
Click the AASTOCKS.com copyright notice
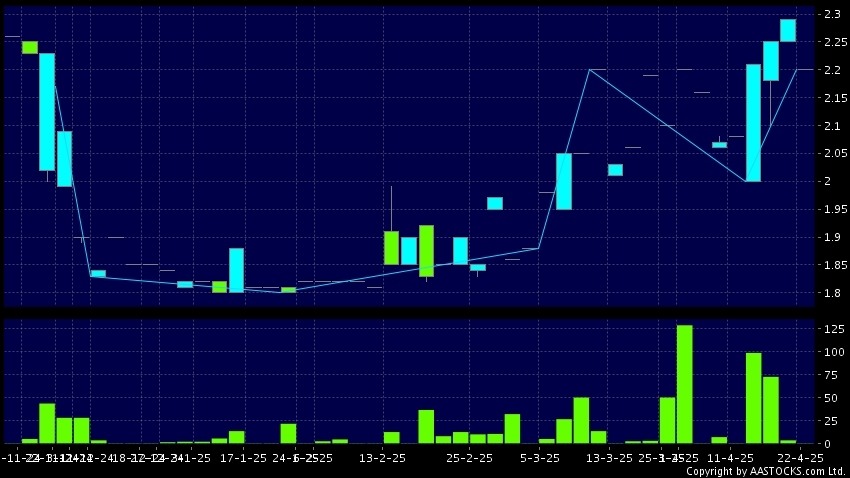tap(766, 471)
